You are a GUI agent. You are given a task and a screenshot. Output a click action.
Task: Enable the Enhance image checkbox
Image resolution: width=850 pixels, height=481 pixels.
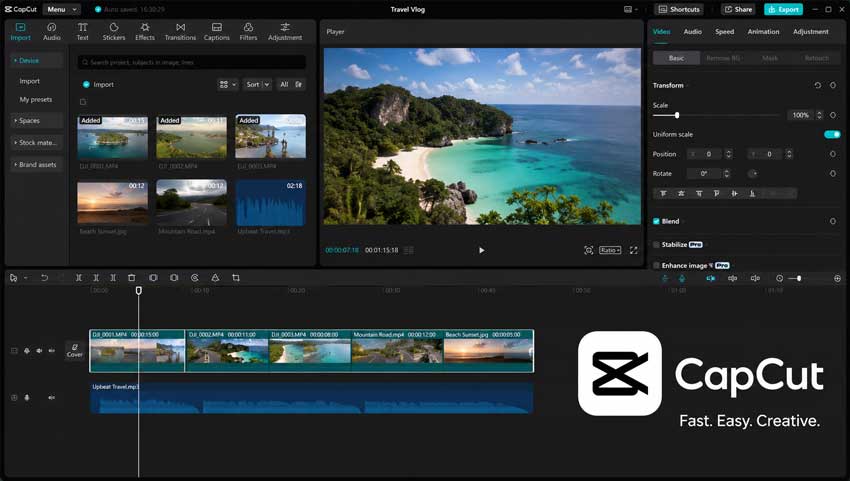pyautogui.click(x=656, y=265)
